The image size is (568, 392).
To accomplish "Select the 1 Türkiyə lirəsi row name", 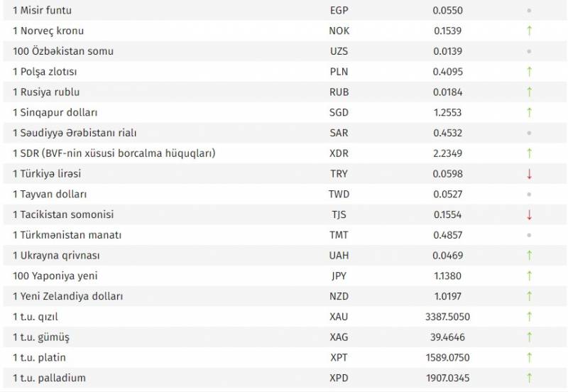I will (47, 174).
